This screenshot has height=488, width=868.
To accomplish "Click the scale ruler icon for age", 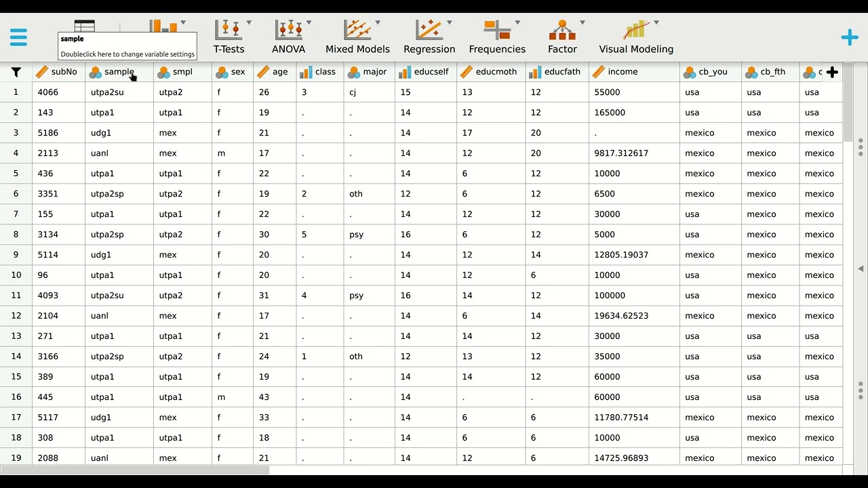I will pos(263,72).
